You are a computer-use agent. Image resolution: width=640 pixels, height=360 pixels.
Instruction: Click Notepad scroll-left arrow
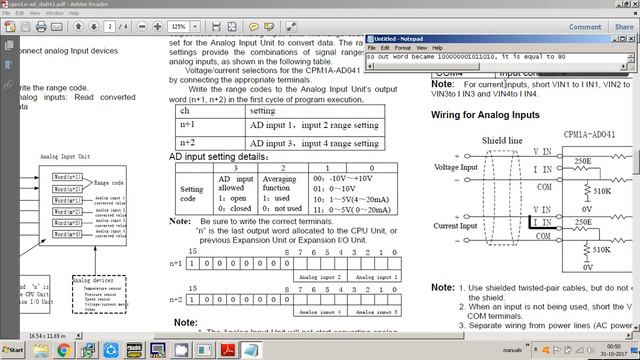pyautogui.click(x=370, y=66)
